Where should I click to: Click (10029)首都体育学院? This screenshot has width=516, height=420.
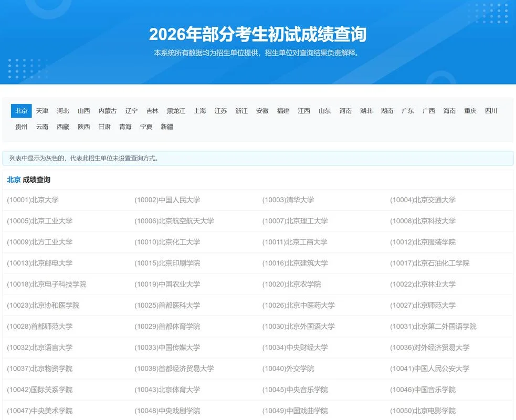(x=167, y=326)
